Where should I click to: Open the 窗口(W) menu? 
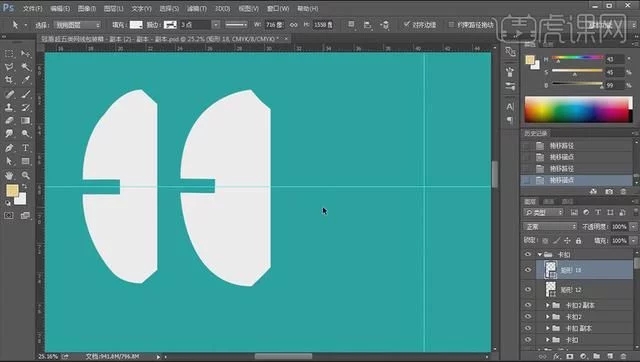pos(278,8)
